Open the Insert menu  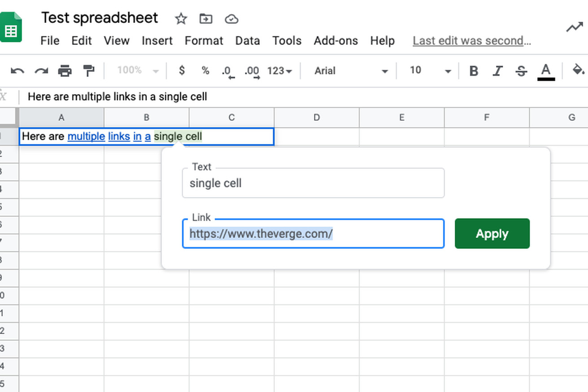(157, 41)
